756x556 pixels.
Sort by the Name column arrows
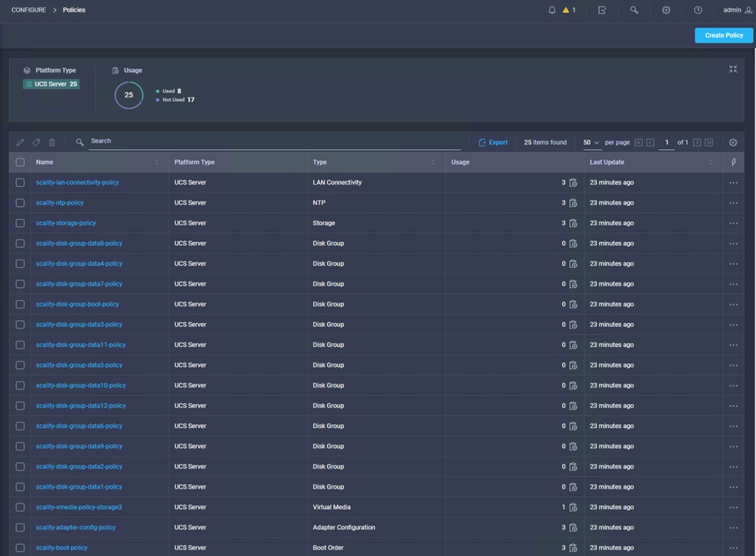click(156, 162)
